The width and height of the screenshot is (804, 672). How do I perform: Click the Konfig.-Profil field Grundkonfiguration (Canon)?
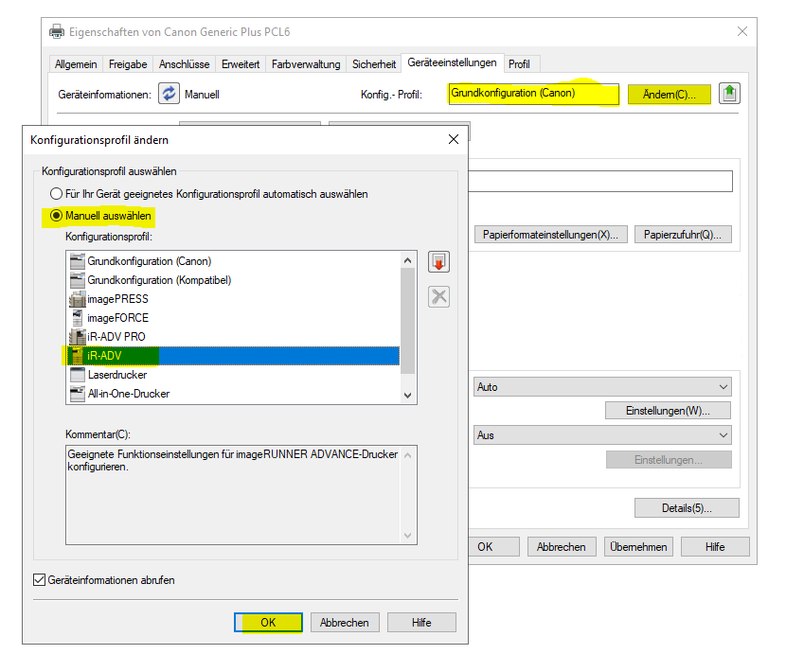tap(534, 94)
